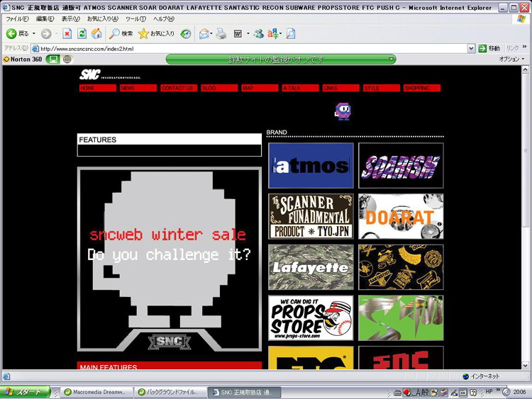
Task: Click the translate language icon
Action: point(272,33)
